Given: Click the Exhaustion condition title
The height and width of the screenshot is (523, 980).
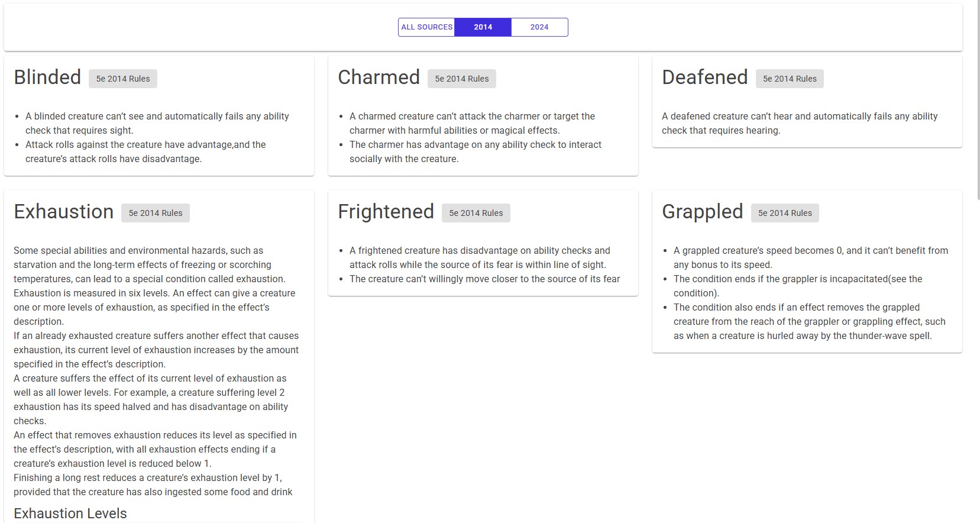Looking at the screenshot, I should point(63,211).
